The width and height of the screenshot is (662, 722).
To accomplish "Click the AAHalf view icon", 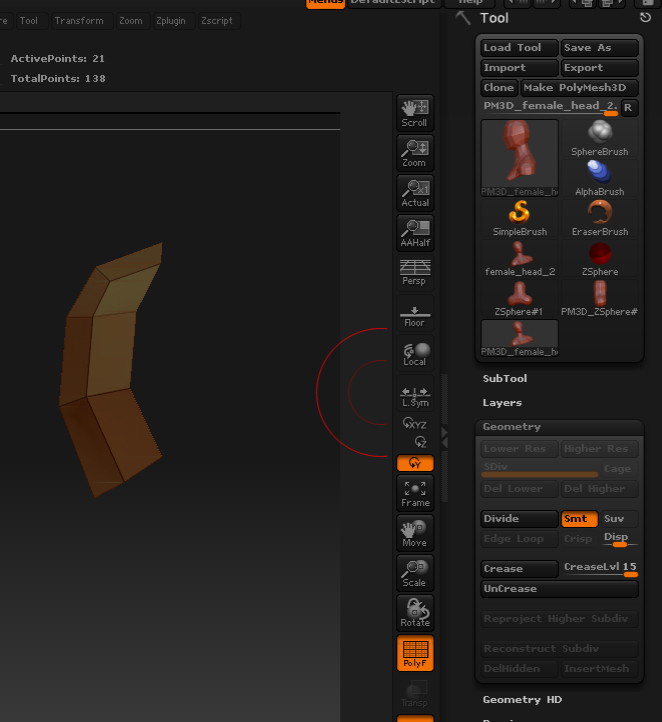I will (x=415, y=233).
